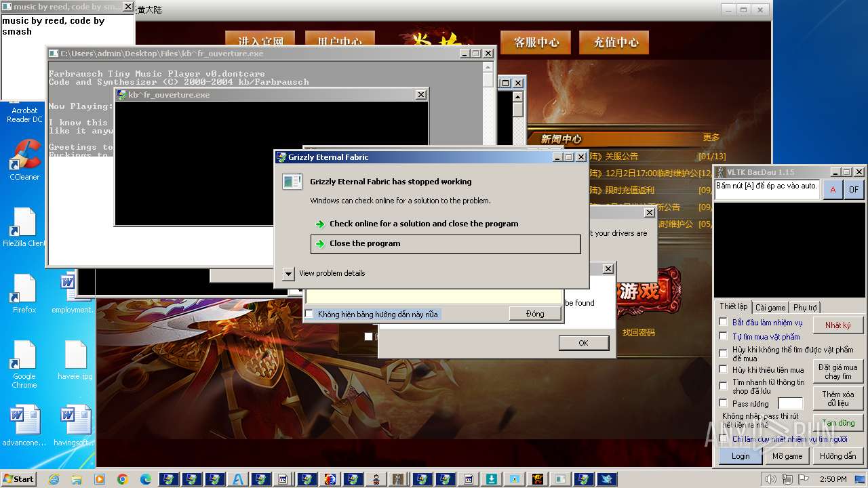Image resolution: width=868 pixels, height=488 pixels.
Task: Click the 'Nhật ký' button
Action: pyautogui.click(x=838, y=325)
